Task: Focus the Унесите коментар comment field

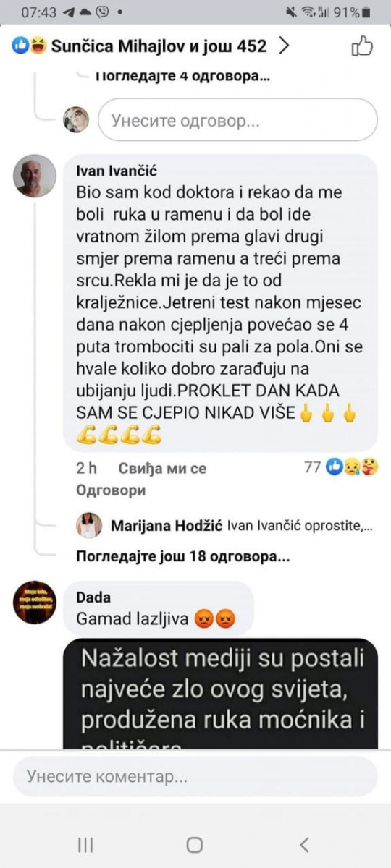Action: pos(195,777)
